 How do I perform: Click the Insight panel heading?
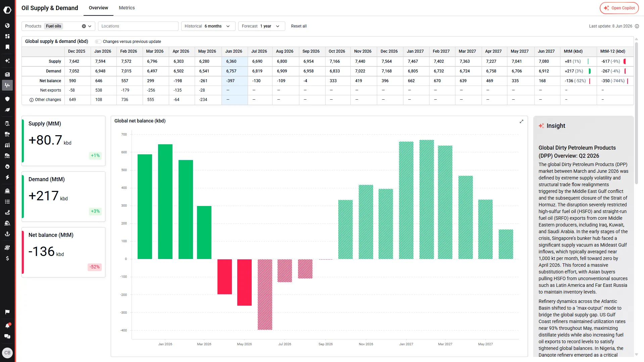[556, 126]
